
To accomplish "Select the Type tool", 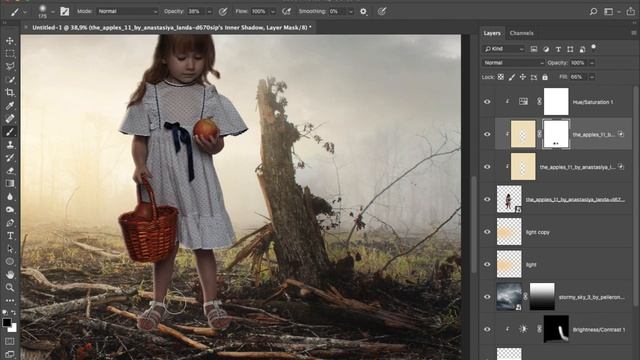I will [10, 236].
